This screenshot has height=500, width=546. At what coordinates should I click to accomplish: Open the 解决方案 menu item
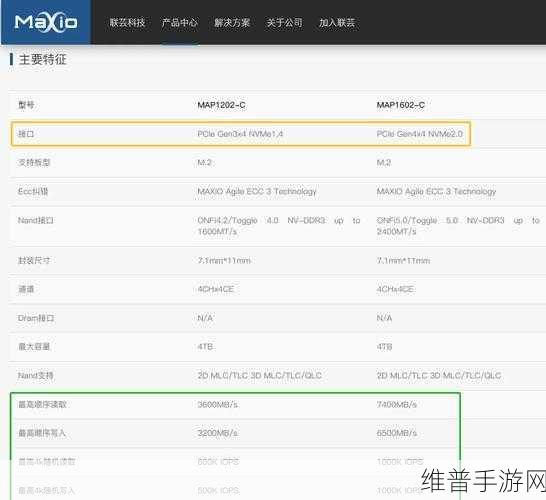(232, 23)
